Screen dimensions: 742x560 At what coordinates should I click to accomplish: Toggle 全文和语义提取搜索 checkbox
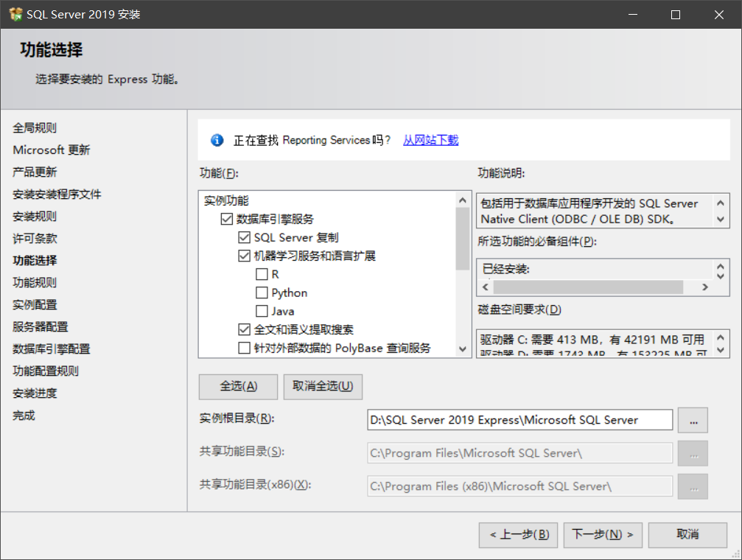click(x=244, y=329)
